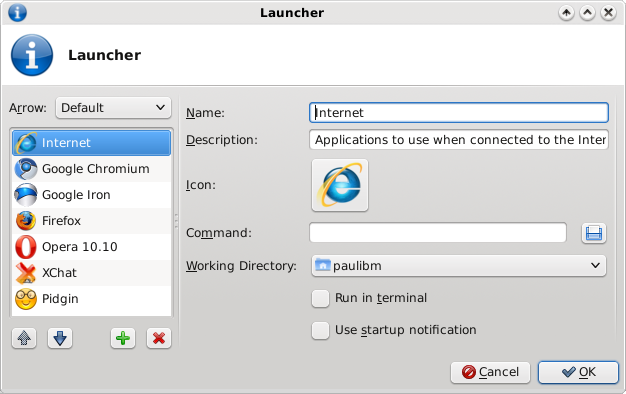Viewport: 626px width, 394px height.
Task: Choose Firefox from the launcher list
Action: pos(91,221)
